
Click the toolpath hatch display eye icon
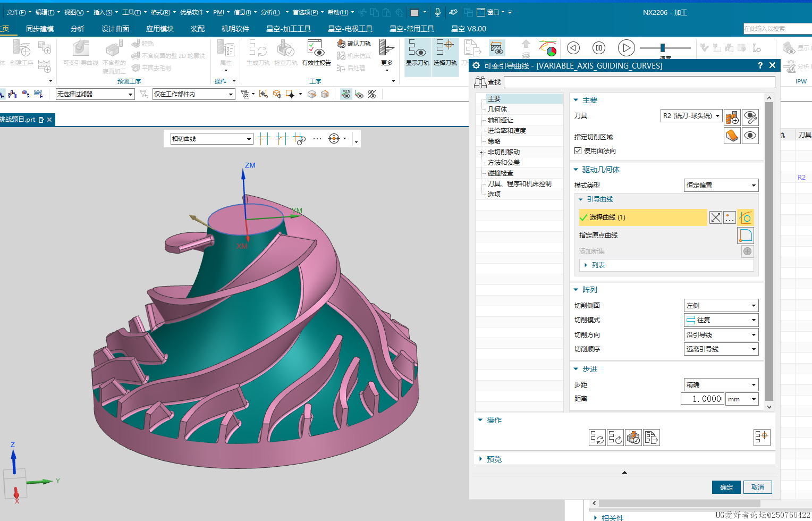coord(497,48)
